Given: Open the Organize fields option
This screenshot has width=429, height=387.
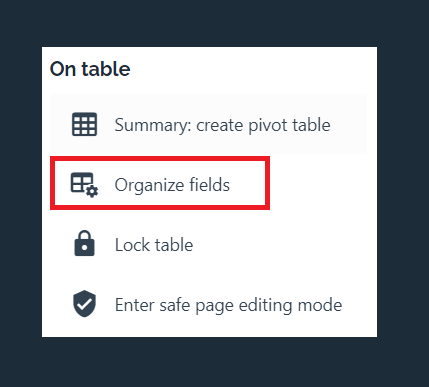Looking at the screenshot, I should coord(160,183).
